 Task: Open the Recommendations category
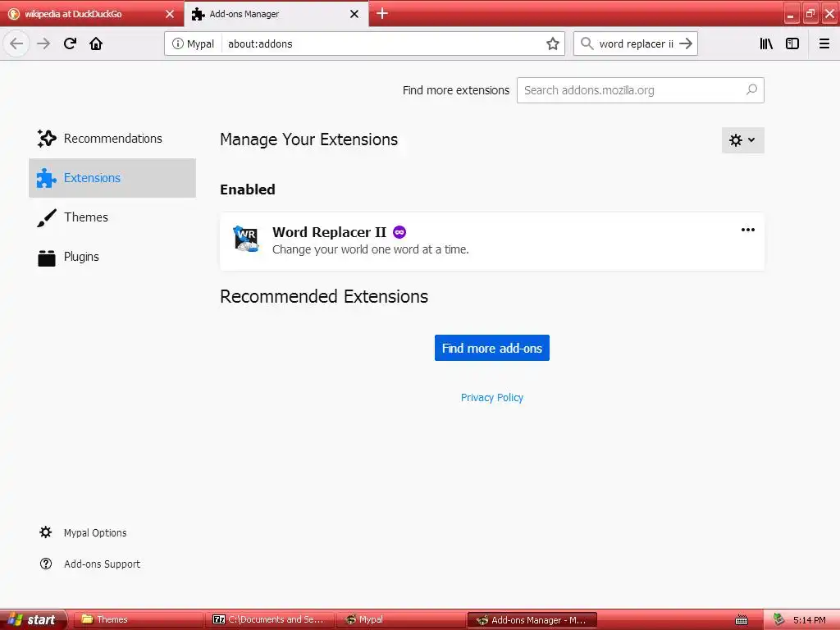pyautogui.click(x=112, y=138)
